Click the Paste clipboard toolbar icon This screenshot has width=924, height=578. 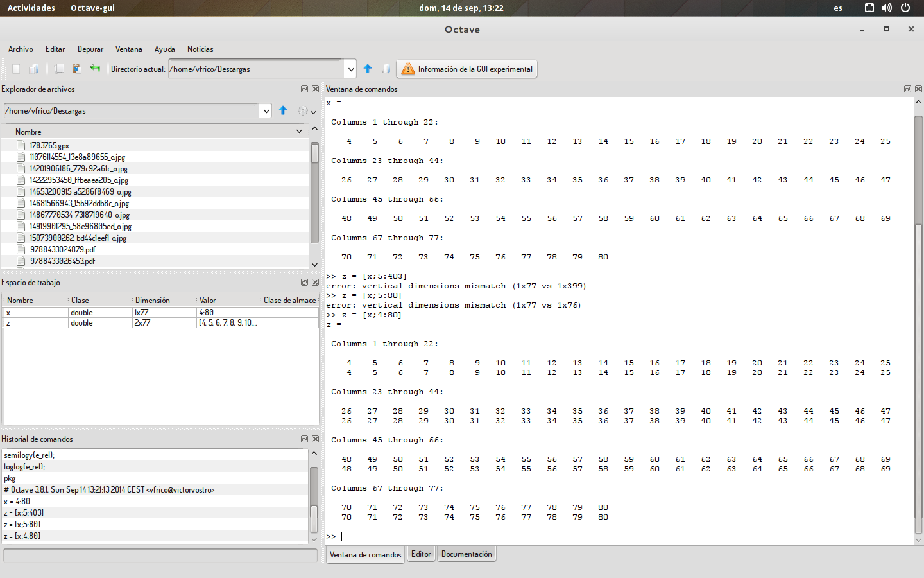coord(76,69)
